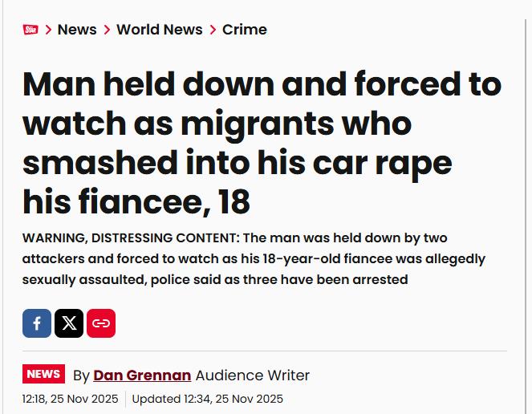Share the article on X
This screenshot has height=414, width=532.
(x=69, y=323)
